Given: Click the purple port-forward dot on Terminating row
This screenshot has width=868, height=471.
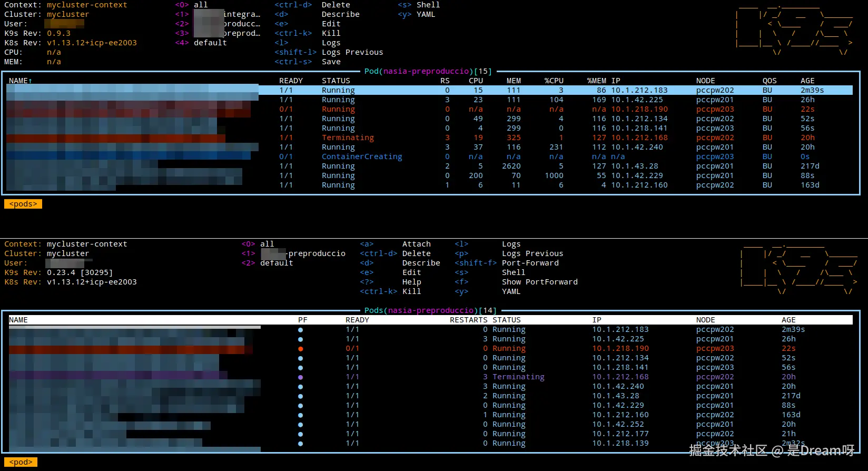Looking at the screenshot, I should 300,377.
